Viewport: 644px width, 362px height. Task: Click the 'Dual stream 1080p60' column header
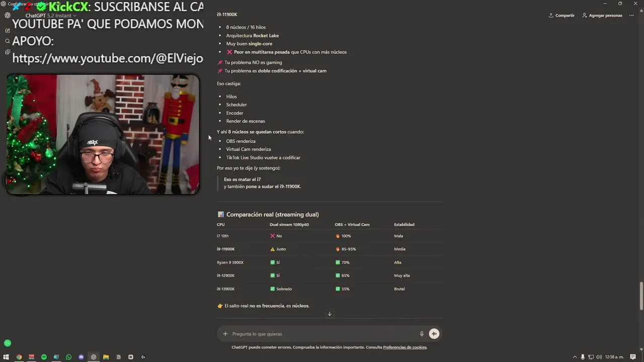[x=289, y=225]
